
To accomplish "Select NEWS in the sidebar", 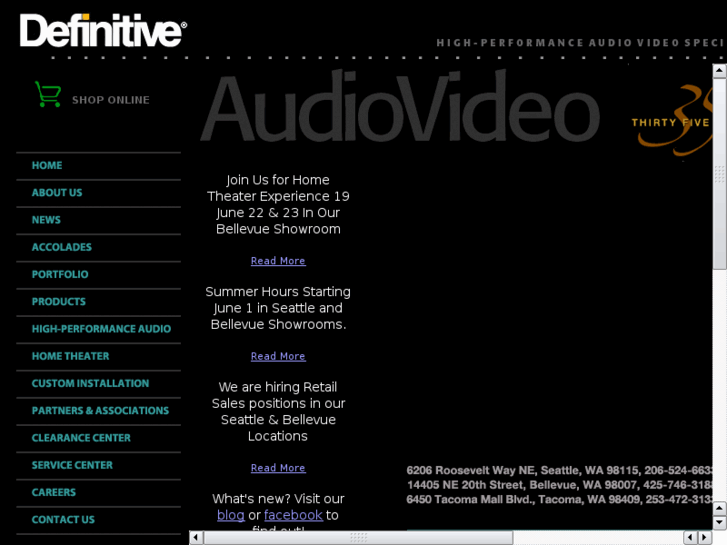I will pyautogui.click(x=46, y=220).
